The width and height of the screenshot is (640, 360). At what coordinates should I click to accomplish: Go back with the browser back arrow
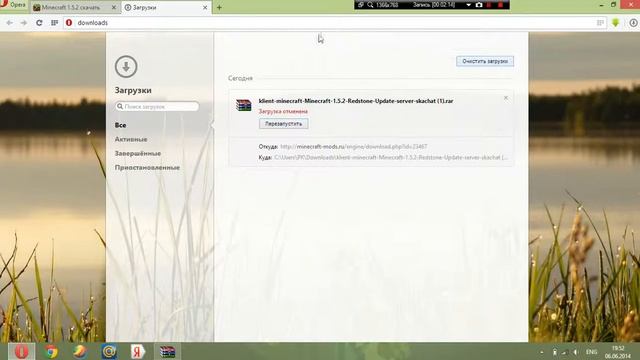pyautogui.click(x=9, y=23)
